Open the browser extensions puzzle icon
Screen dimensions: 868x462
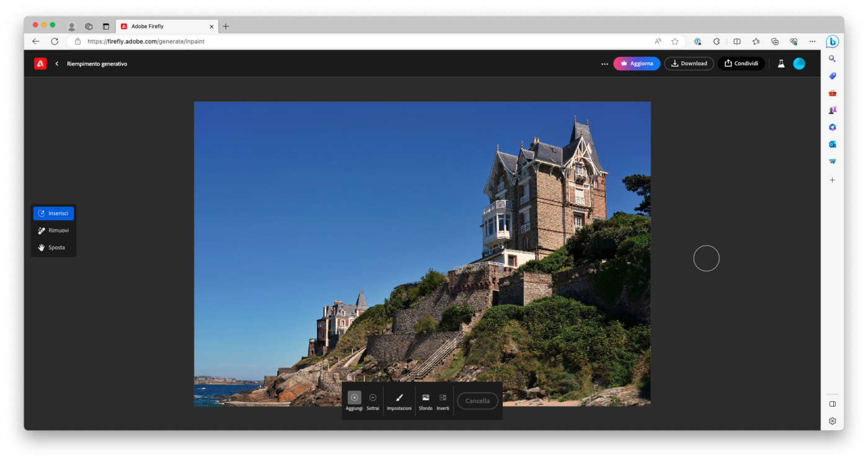point(717,42)
